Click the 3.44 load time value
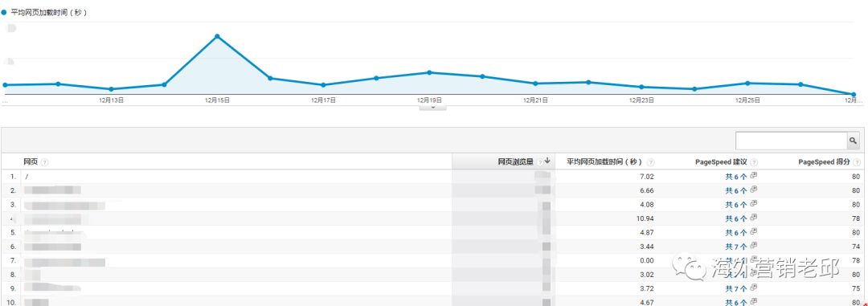 (x=646, y=247)
